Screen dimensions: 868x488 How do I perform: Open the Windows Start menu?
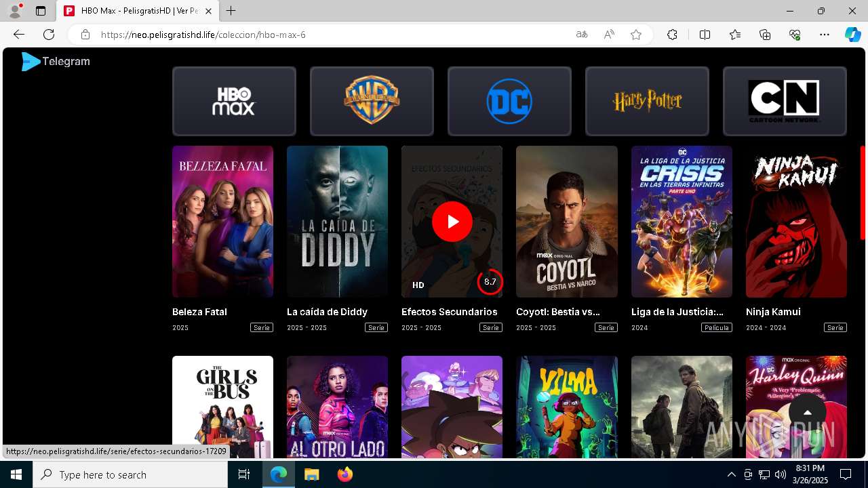(16, 474)
